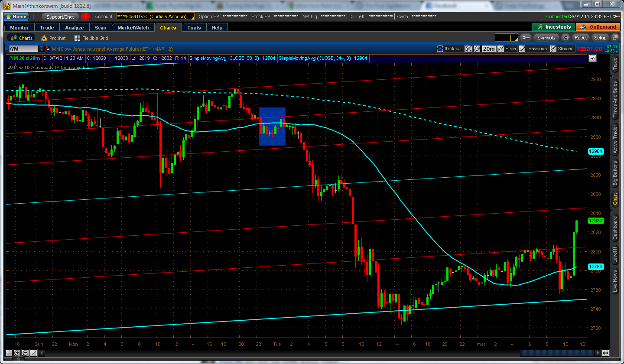Open Support/Chat
Screen dimensions: 624x364
click(60, 17)
